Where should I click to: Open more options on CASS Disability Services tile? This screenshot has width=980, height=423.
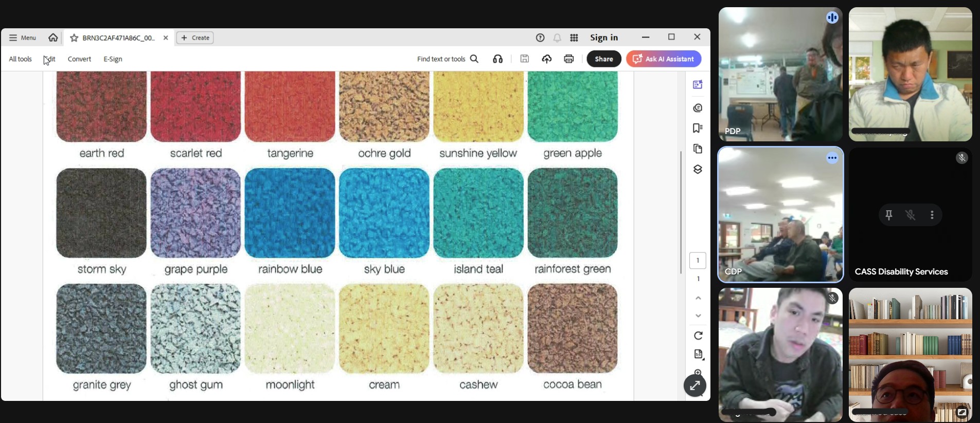coord(932,215)
